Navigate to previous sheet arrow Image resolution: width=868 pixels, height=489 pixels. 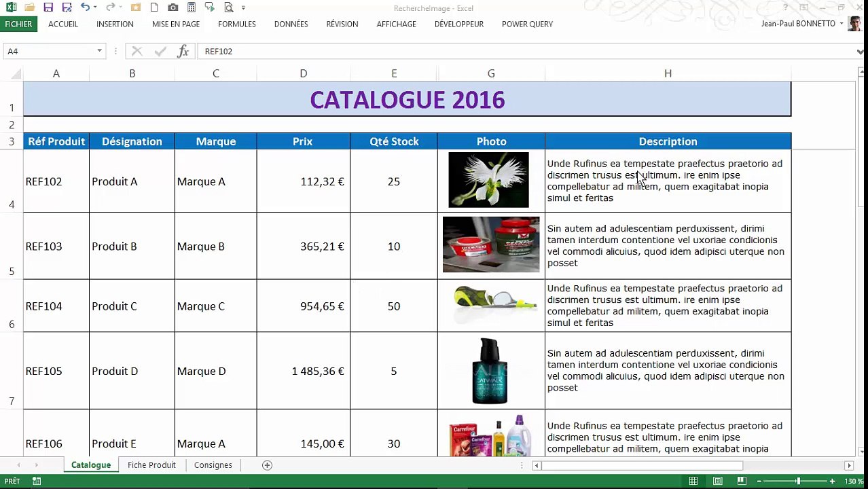click(18, 465)
